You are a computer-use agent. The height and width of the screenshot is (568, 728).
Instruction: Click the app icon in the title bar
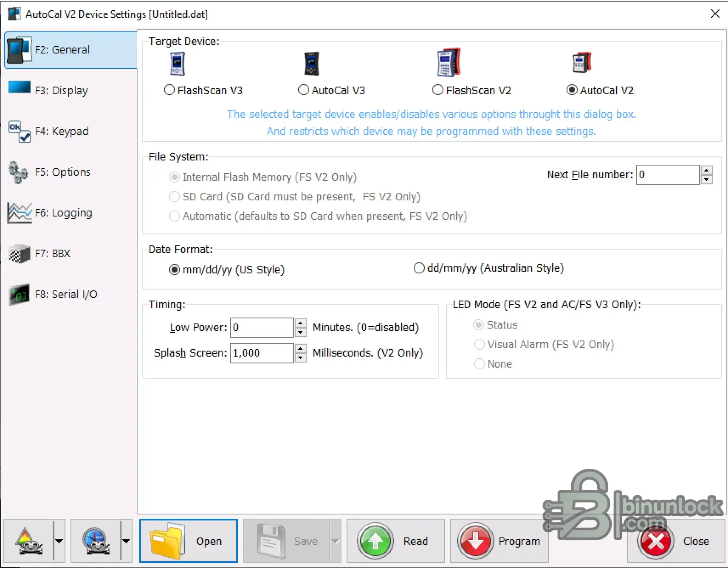coord(14,14)
